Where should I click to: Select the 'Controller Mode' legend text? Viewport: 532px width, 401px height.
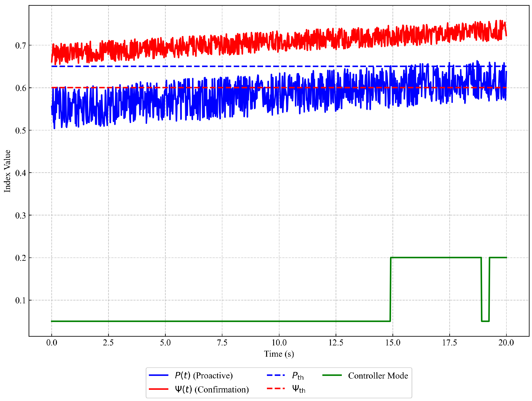pos(378,375)
